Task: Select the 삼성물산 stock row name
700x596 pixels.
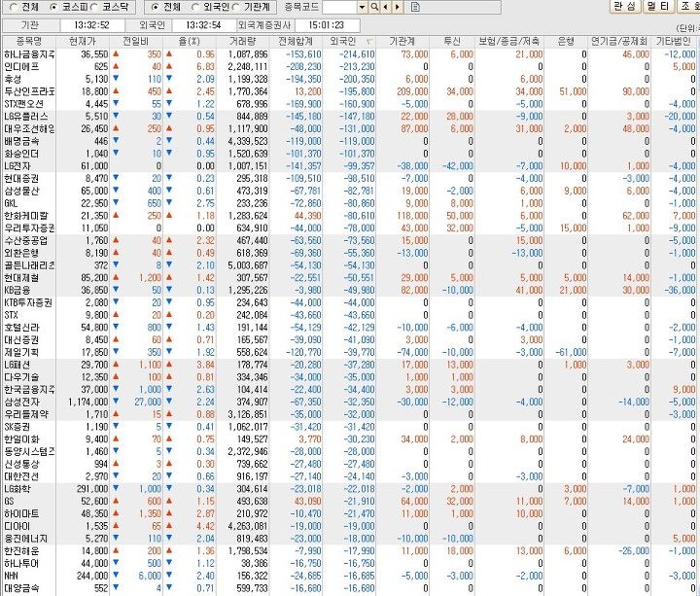Action: [x=21, y=192]
